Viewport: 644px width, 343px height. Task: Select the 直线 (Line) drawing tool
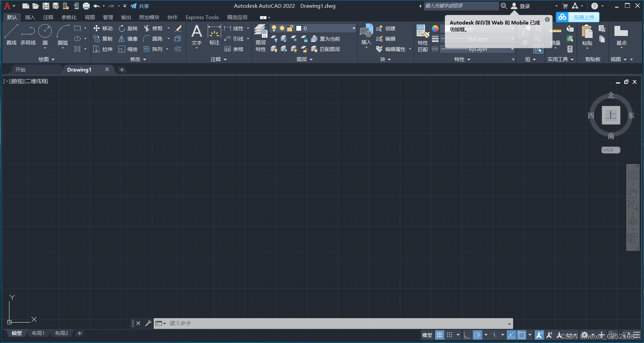click(11, 35)
